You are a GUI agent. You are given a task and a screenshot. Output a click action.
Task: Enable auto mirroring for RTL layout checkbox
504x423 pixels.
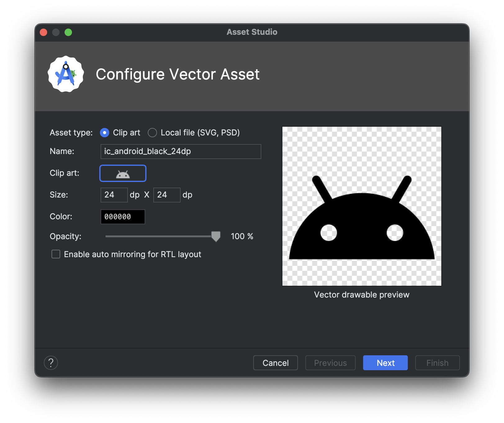click(x=56, y=254)
